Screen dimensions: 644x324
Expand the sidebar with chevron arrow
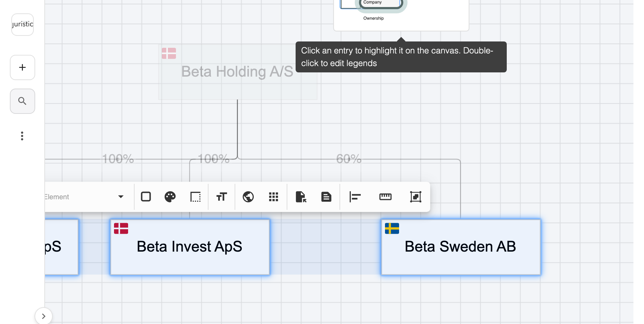click(44, 316)
